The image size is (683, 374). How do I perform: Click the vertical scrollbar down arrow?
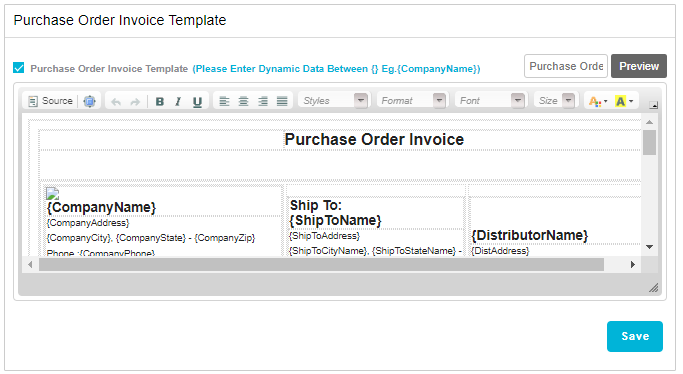[x=649, y=247]
